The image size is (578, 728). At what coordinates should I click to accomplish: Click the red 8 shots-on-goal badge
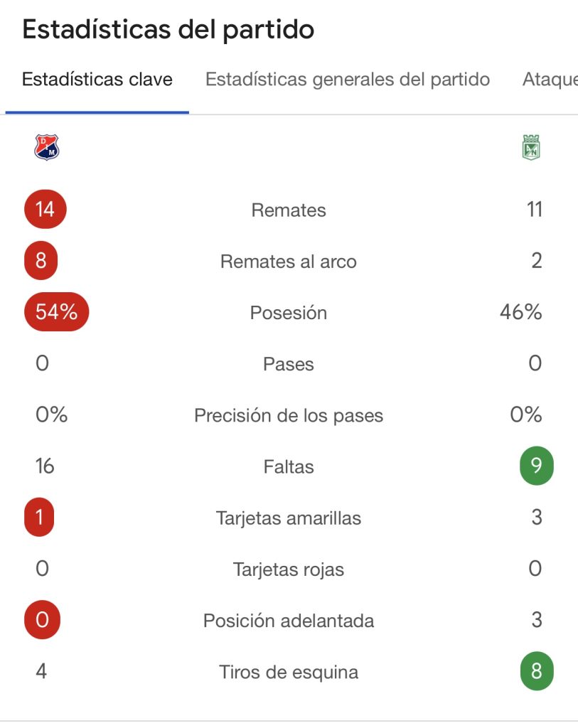coord(41,261)
